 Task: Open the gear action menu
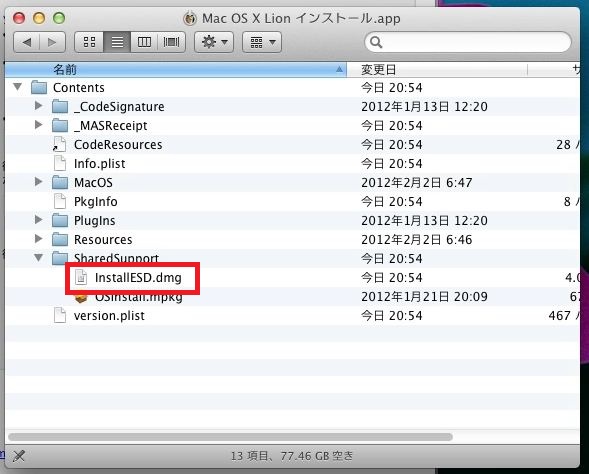click(214, 42)
